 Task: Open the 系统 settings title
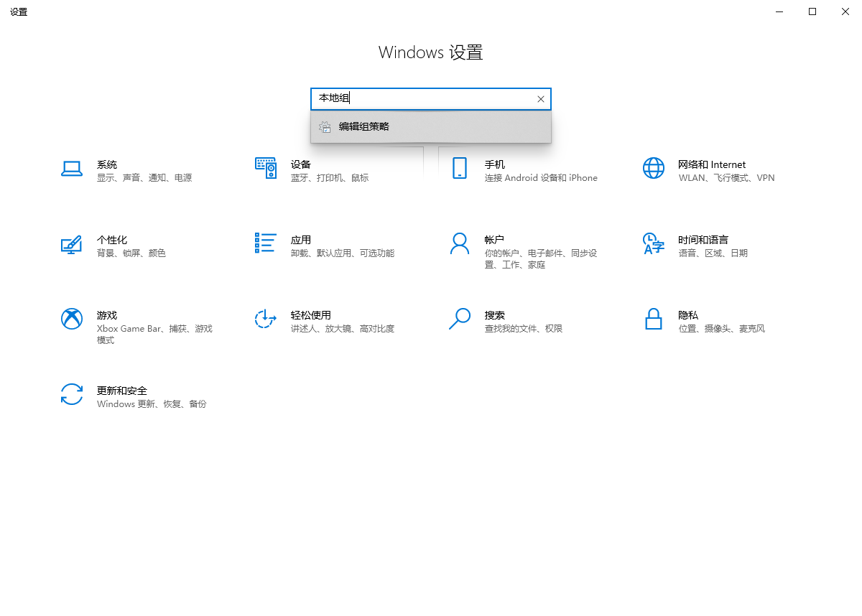point(107,164)
